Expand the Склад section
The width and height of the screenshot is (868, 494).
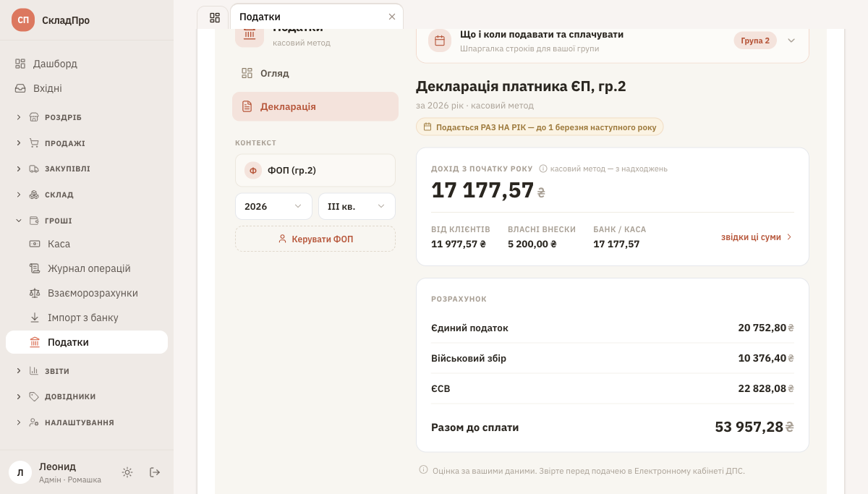tap(87, 195)
